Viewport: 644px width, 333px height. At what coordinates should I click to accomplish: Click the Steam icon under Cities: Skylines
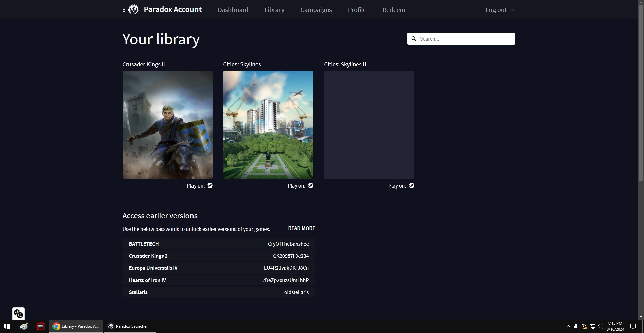(310, 185)
